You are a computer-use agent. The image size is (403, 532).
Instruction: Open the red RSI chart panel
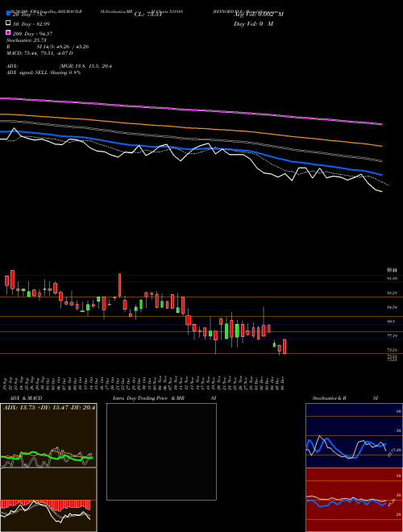coord(354,500)
